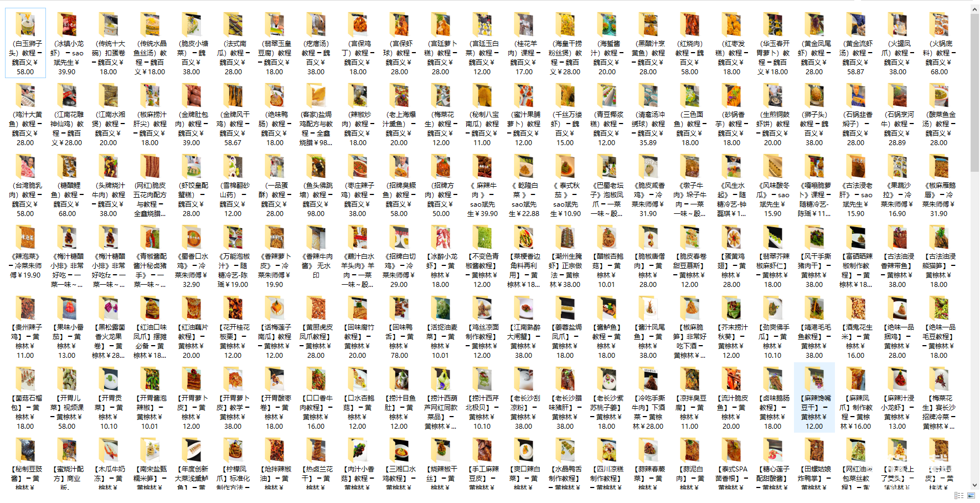The width and height of the screenshot is (980, 503).
Task: Click the scrollbar down arrow
Action: point(974,485)
